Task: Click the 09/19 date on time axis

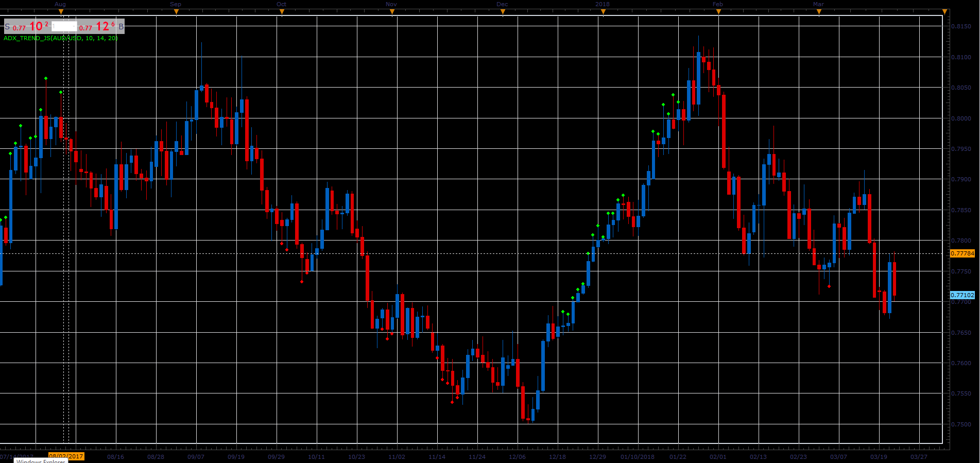Action: [236, 457]
